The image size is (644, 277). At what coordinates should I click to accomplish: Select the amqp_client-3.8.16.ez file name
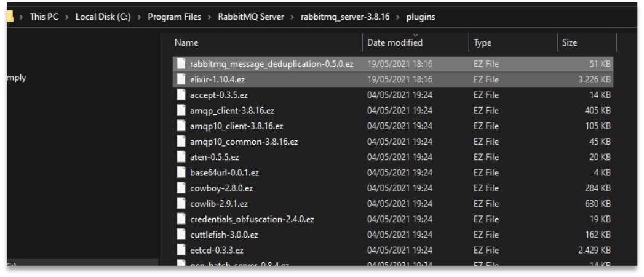232,111
